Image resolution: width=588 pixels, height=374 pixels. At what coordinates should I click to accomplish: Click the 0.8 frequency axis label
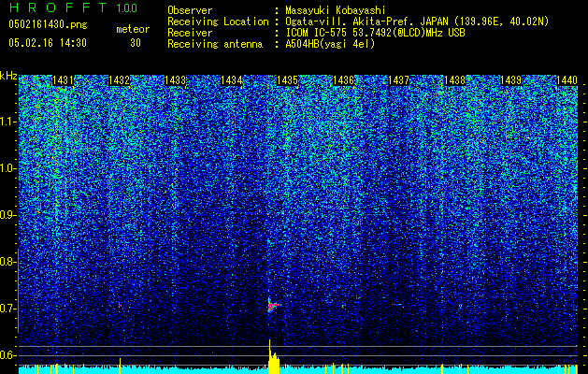coord(7,262)
